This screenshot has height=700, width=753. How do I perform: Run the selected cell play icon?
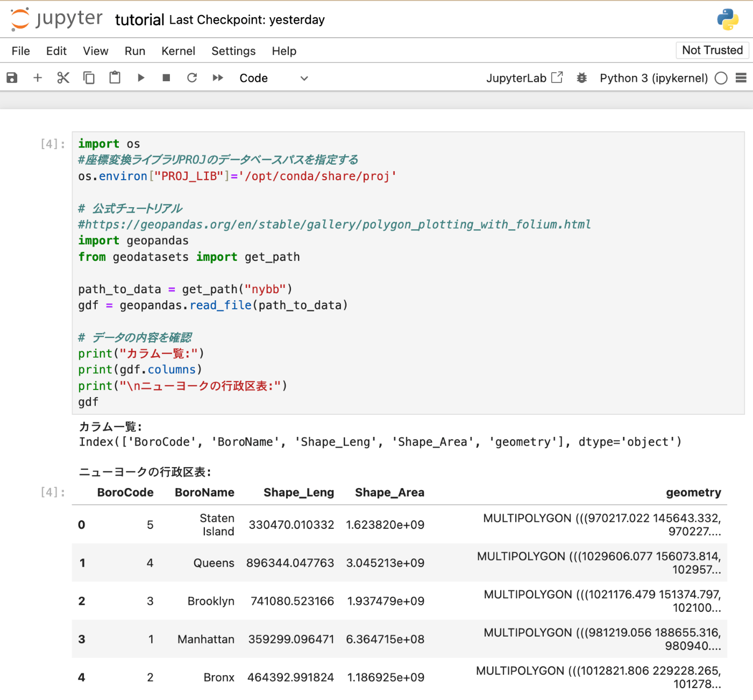[141, 78]
